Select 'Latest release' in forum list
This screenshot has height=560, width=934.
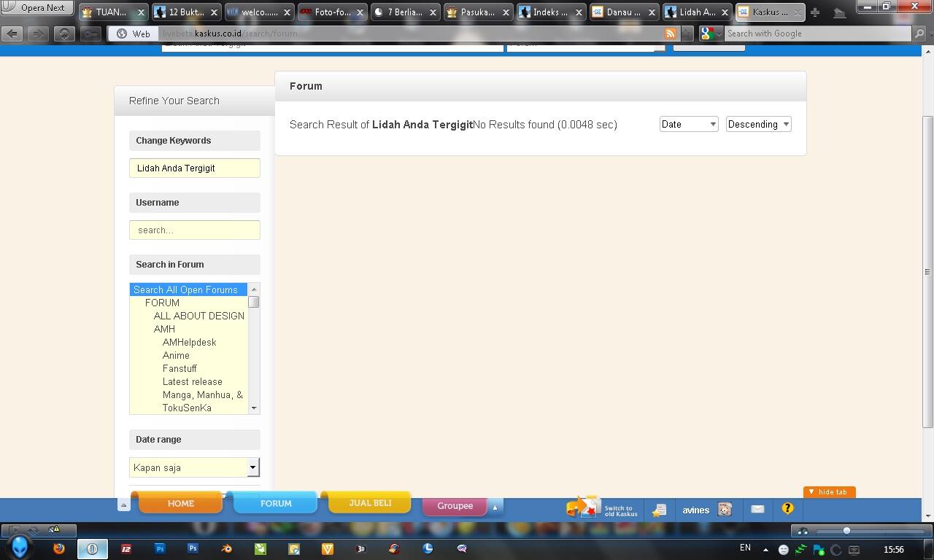pos(193,381)
